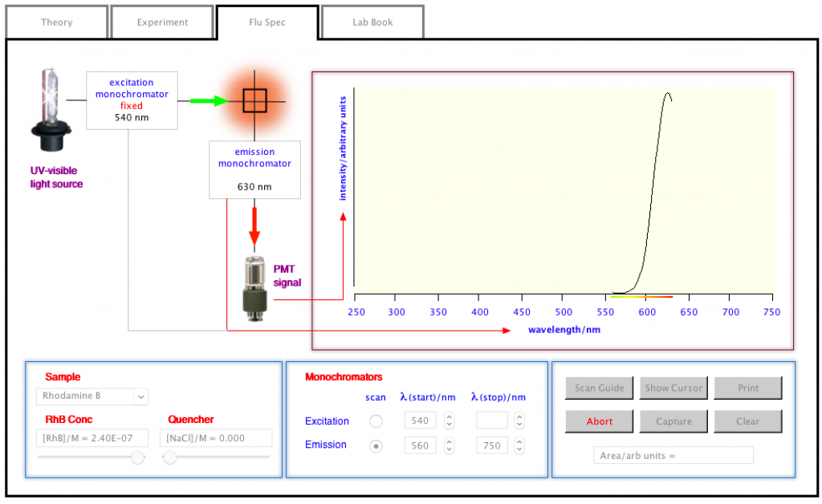
Task: Select the Flu Spec tab
Action: (267, 22)
